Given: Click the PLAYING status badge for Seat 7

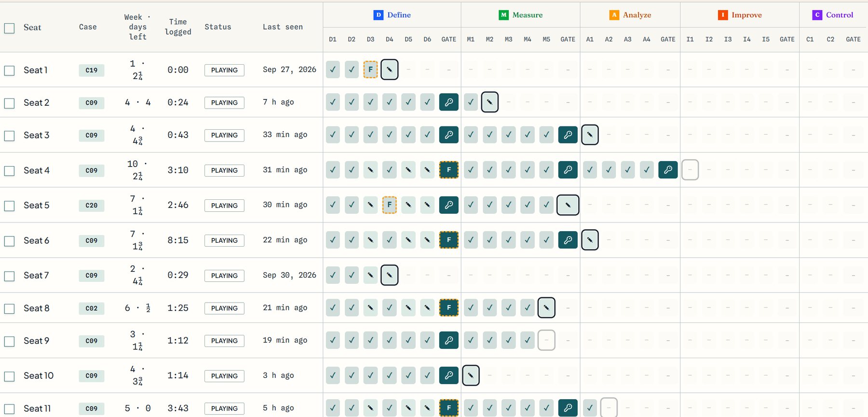Looking at the screenshot, I should click(x=224, y=276).
